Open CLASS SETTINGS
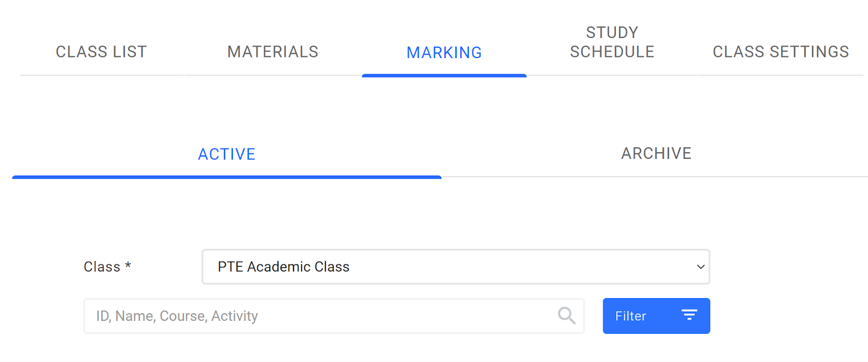The image size is (868, 362). [x=780, y=51]
